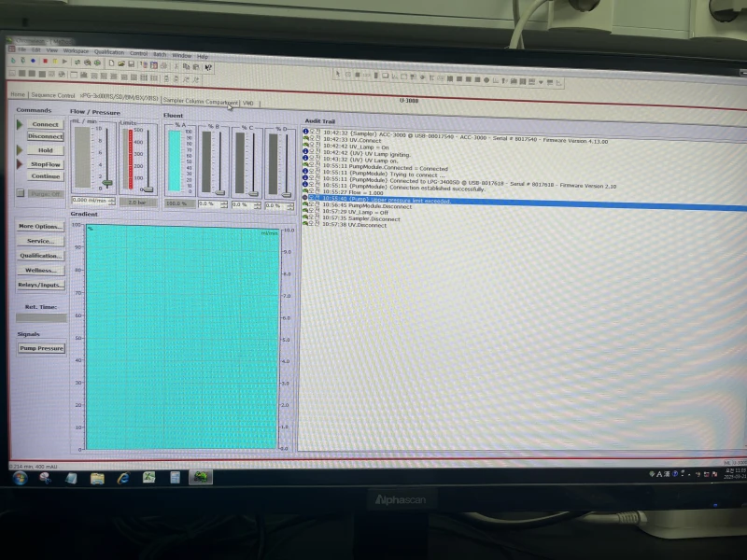Screen dimensions: 747x560
Task: Open the Workspace menu
Action: pos(76,51)
